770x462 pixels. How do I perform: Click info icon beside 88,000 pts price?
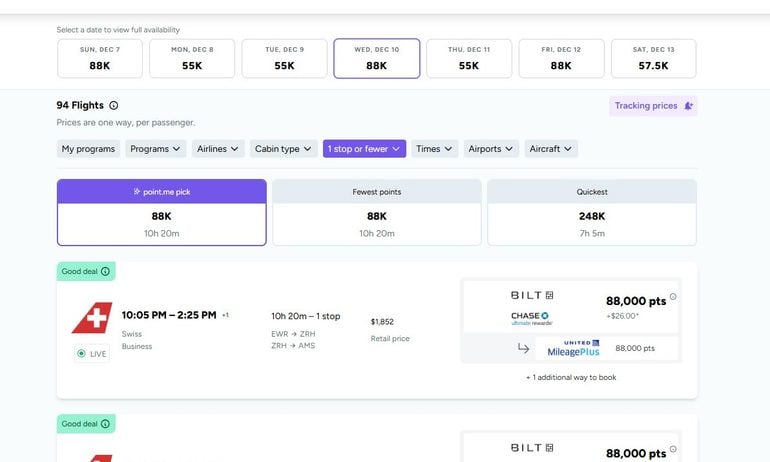tap(673, 296)
